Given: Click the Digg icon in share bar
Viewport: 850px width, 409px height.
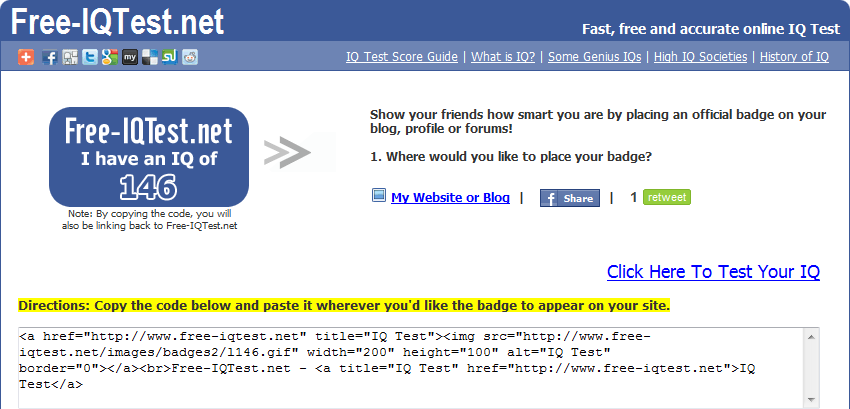Looking at the screenshot, I should tap(70, 57).
